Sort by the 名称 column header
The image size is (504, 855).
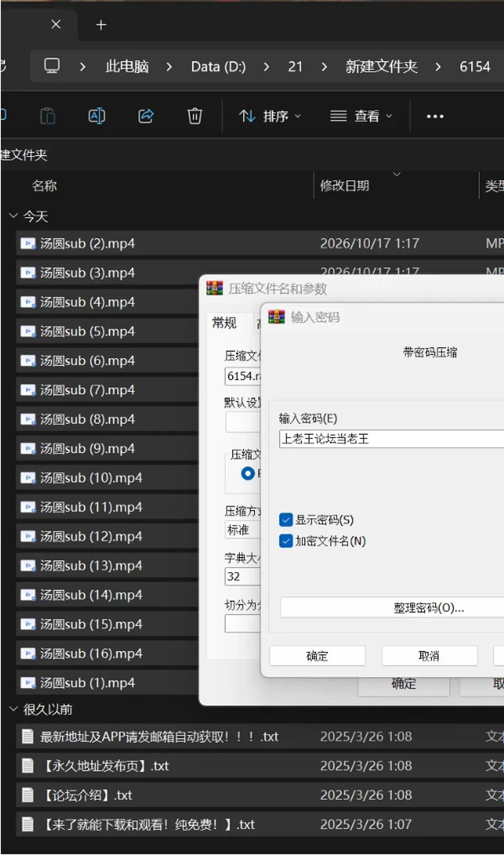pos(44,185)
